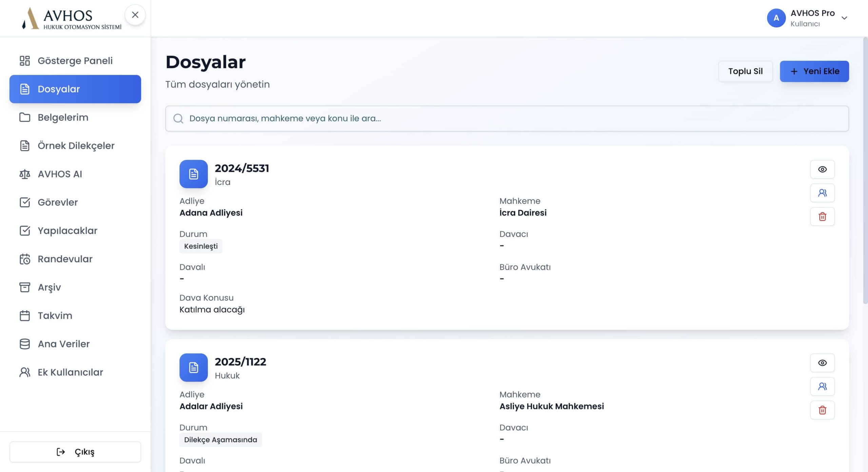Click the document icon beside 2025/1122
Image resolution: width=868 pixels, height=472 pixels.
pos(193,367)
